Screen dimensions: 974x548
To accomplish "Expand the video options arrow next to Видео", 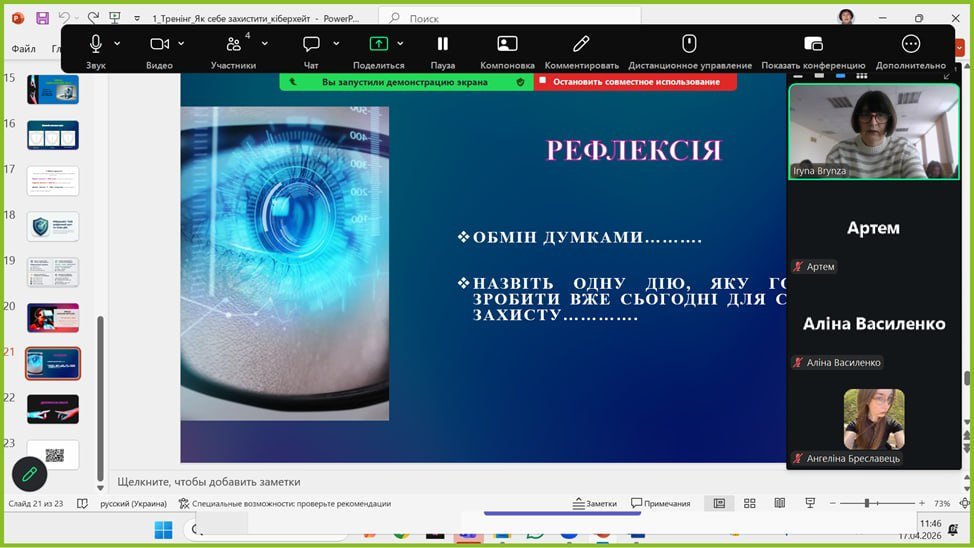I will pos(181,44).
